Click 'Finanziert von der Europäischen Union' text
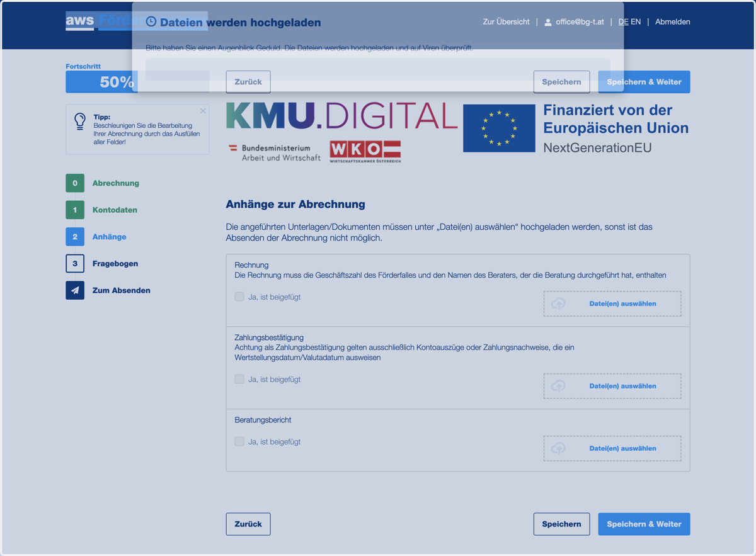756x556 pixels. 616,119
